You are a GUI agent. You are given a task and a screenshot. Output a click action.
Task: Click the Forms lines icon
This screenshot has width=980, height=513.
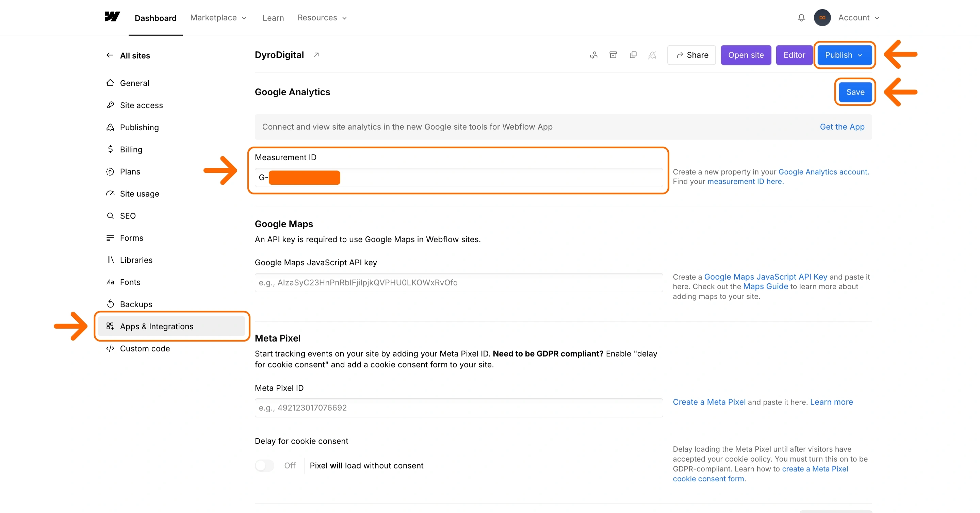pos(110,238)
